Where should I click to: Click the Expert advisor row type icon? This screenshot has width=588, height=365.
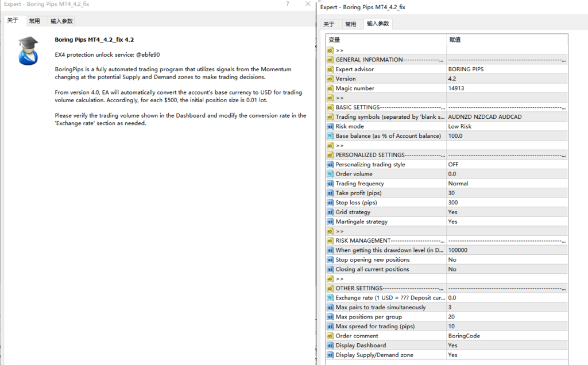[x=330, y=69]
